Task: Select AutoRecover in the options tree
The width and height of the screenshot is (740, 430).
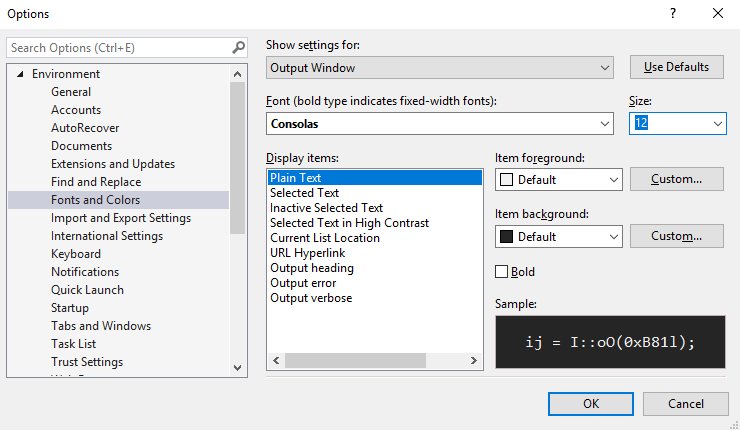Action: [85, 128]
